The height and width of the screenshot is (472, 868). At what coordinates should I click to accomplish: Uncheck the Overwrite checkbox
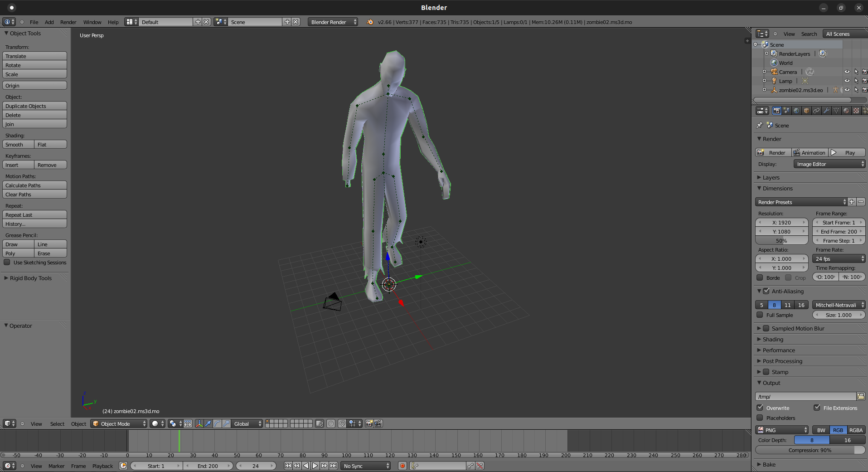(x=760, y=408)
